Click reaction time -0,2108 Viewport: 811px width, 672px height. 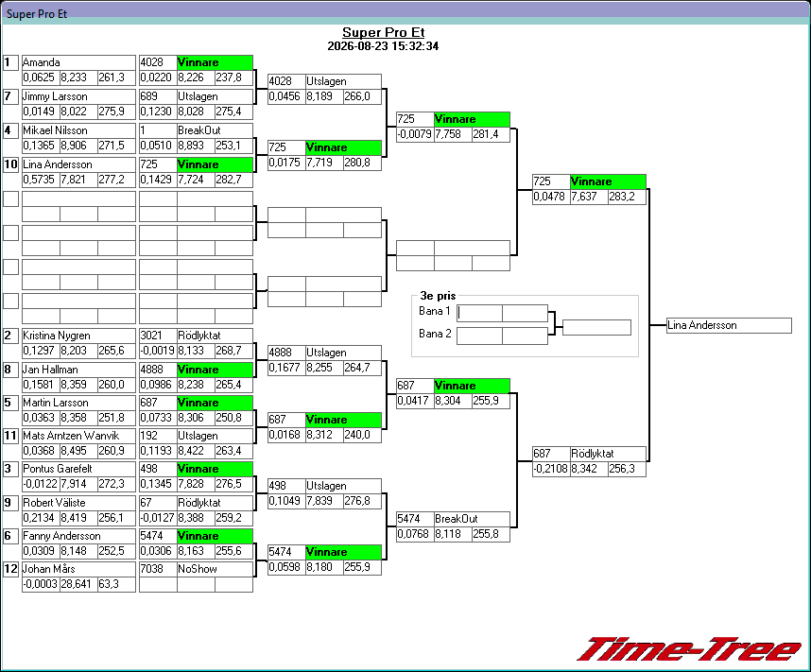551,469
